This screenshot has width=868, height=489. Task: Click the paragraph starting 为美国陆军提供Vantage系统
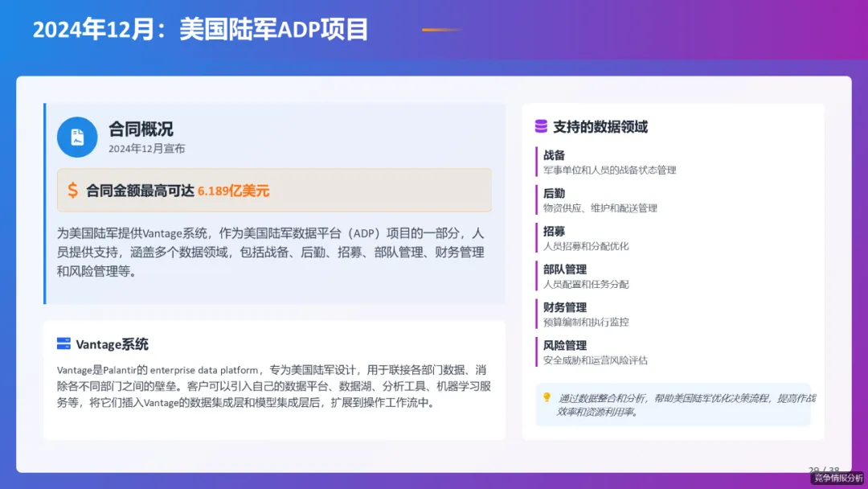pos(271,253)
